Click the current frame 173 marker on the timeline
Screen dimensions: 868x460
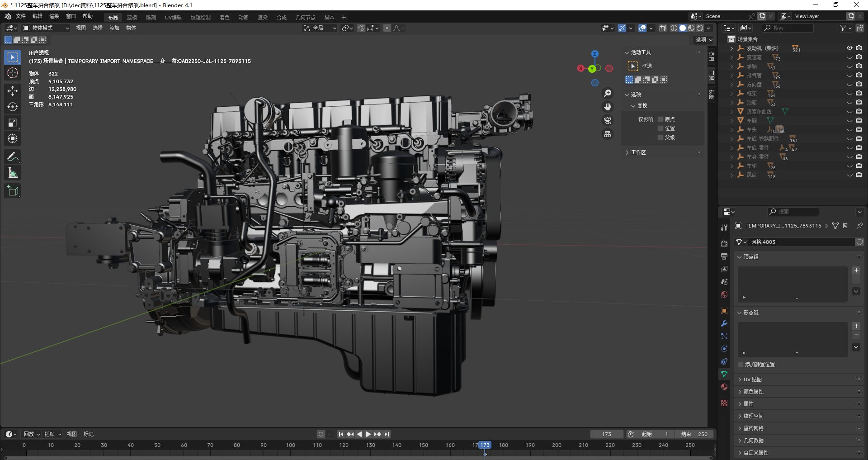pos(485,445)
